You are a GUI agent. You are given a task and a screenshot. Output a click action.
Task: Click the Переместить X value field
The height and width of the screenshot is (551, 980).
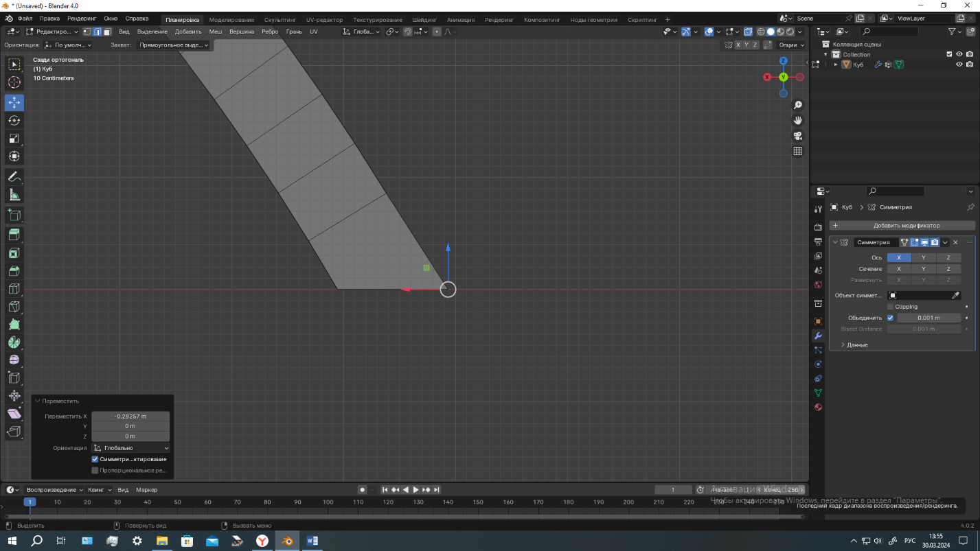(130, 417)
